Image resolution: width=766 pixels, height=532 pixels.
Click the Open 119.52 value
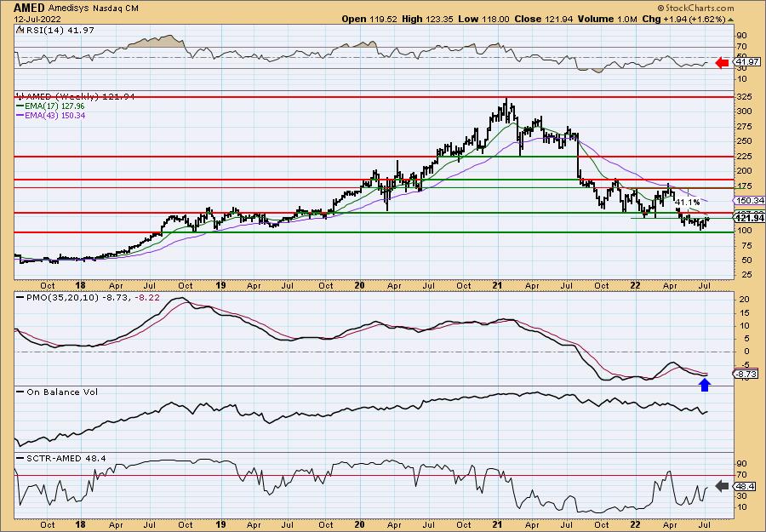pyautogui.click(x=369, y=19)
